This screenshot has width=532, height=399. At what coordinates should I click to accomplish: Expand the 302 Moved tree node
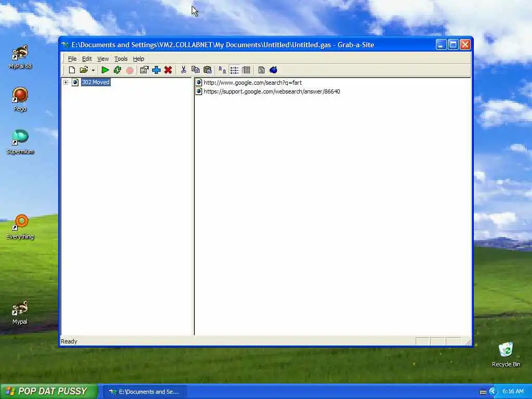[66, 82]
